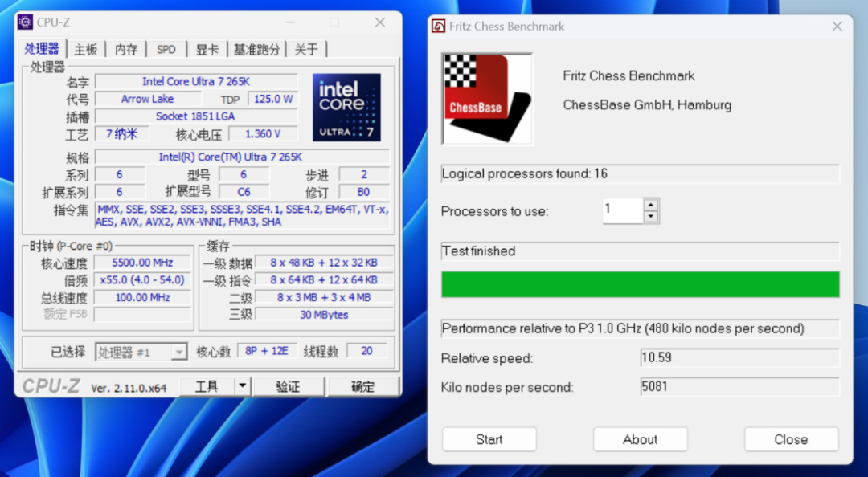Click the 线程数 value 20
Viewport: 868px width, 477px height.
point(366,351)
